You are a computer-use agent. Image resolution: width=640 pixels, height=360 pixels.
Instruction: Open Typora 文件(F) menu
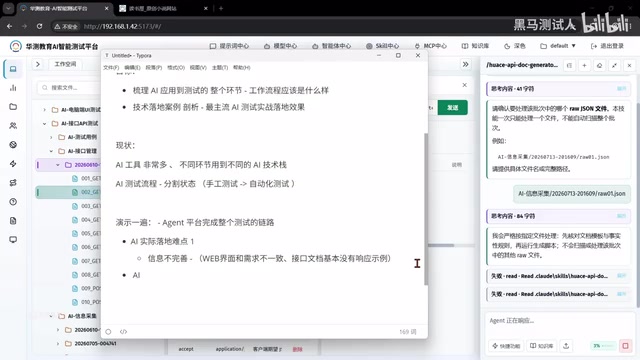coord(111,67)
